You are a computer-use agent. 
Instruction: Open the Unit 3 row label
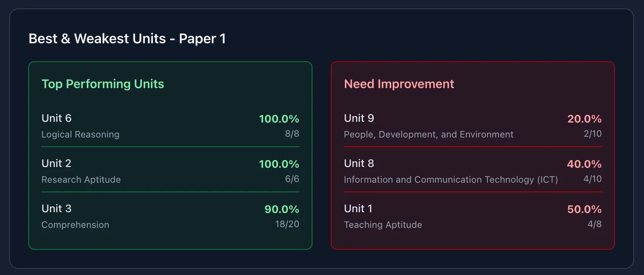coord(56,209)
